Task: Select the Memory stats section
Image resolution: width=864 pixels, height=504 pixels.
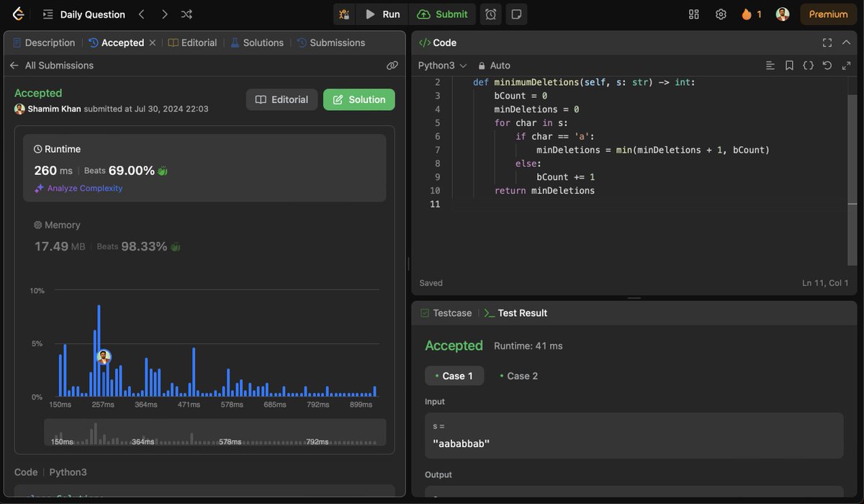Action: 204,236
